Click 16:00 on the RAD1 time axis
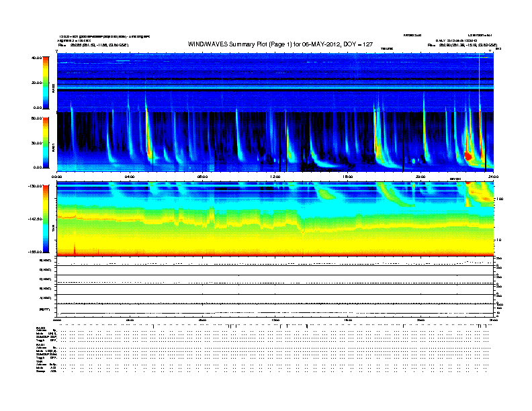The image size is (532, 411). click(348, 177)
